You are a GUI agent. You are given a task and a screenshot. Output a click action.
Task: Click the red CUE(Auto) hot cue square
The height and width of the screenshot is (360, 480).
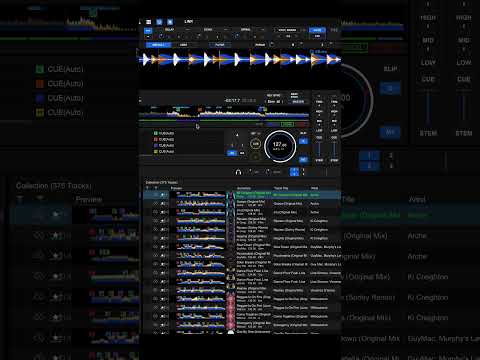coord(155,139)
